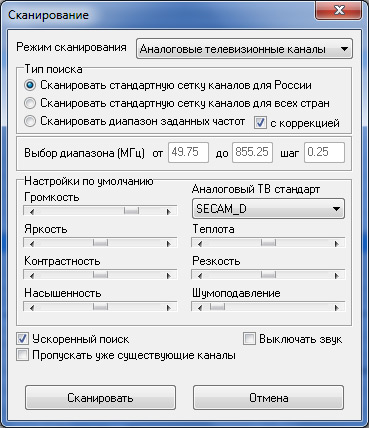Image resolution: width=369 pixels, height=428 pixels.
Task: Click the Резкость slider thumb
Action: click(x=268, y=275)
